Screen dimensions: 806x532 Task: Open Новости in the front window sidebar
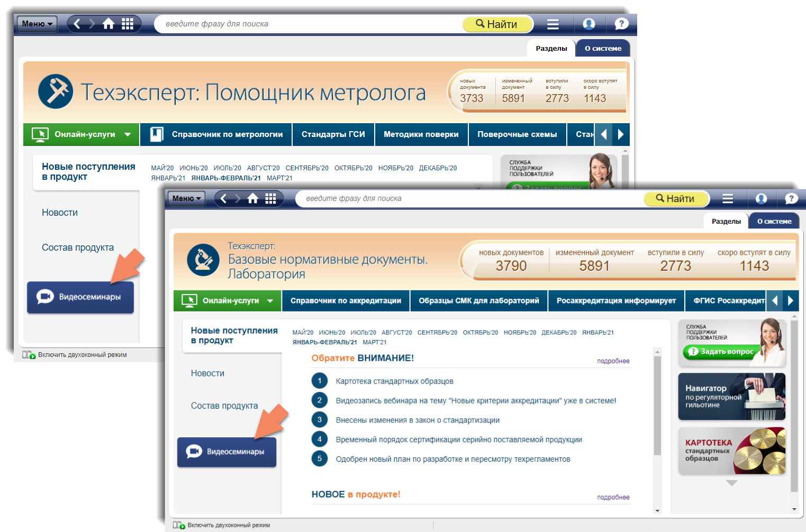coord(207,373)
